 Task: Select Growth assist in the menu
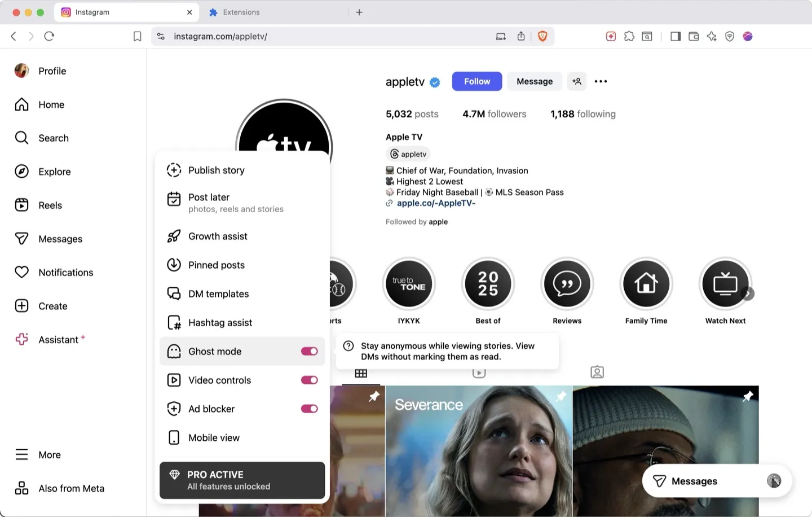[x=218, y=236]
